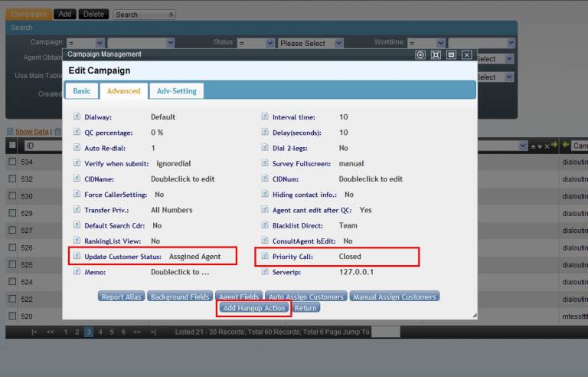
Task: Click the help icon next to Memo
Action: [x=77, y=272]
